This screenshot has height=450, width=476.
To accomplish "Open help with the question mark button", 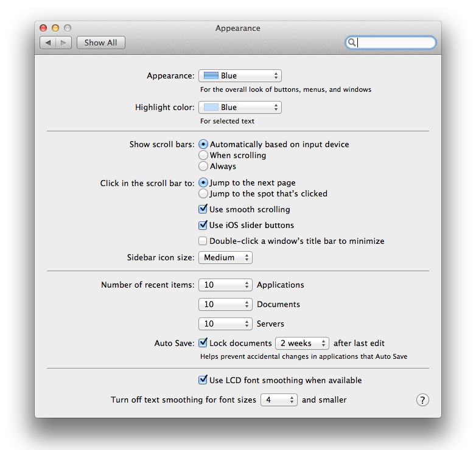I will (422, 400).
